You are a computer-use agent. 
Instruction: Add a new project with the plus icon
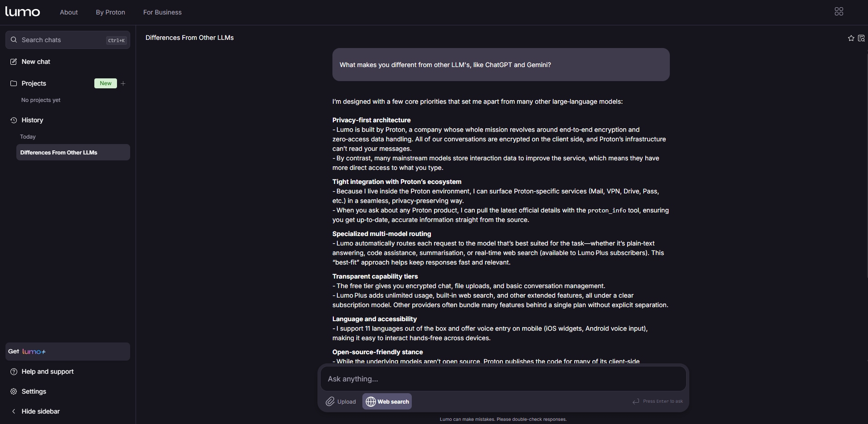[123, 83]
